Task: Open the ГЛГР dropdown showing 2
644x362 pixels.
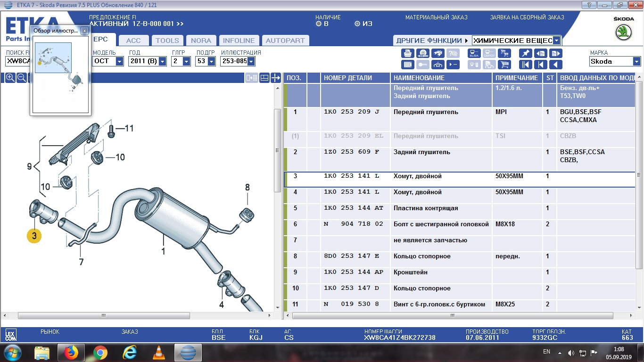Action: click(186, 61)
